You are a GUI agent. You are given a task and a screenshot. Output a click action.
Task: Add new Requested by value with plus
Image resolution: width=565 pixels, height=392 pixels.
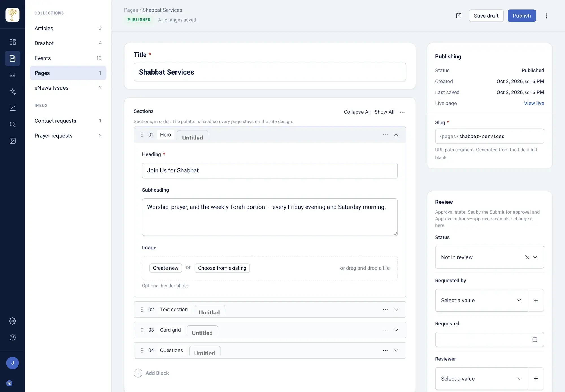tap(536, 300)
